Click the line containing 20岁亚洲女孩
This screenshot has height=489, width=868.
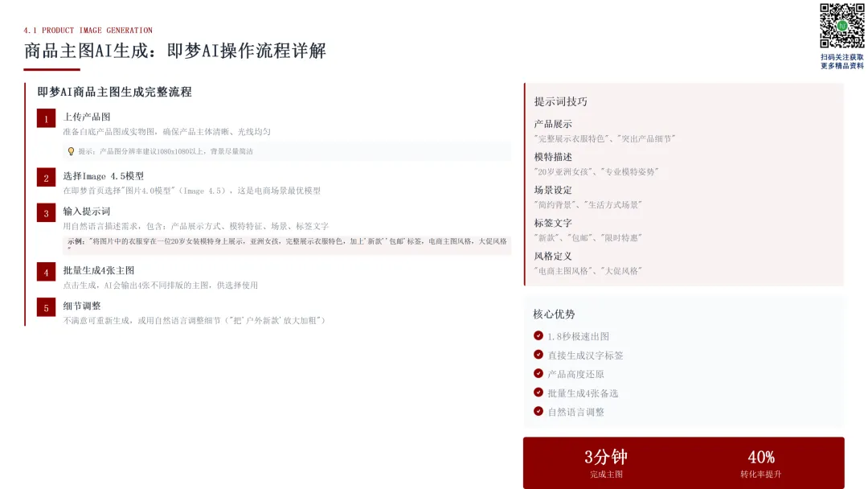click(x=596, y=171)
